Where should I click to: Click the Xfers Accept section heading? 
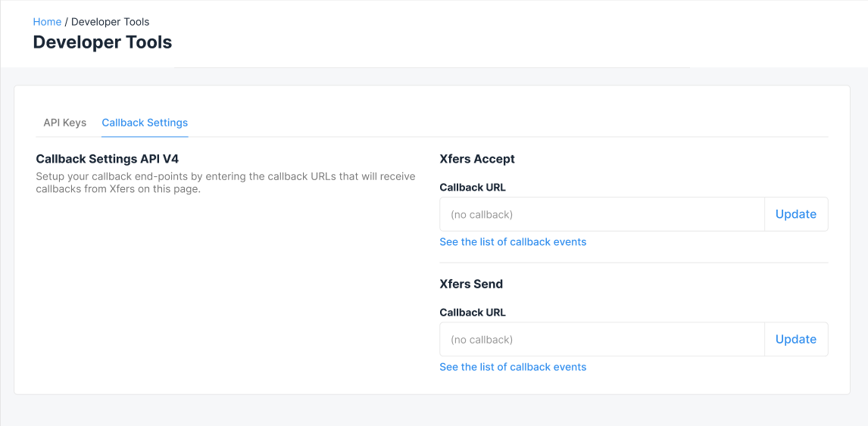[x=477, y=159]
